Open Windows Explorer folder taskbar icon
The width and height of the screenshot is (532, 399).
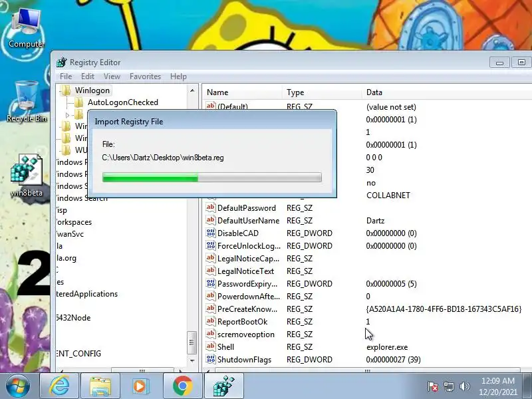(100, 386)
